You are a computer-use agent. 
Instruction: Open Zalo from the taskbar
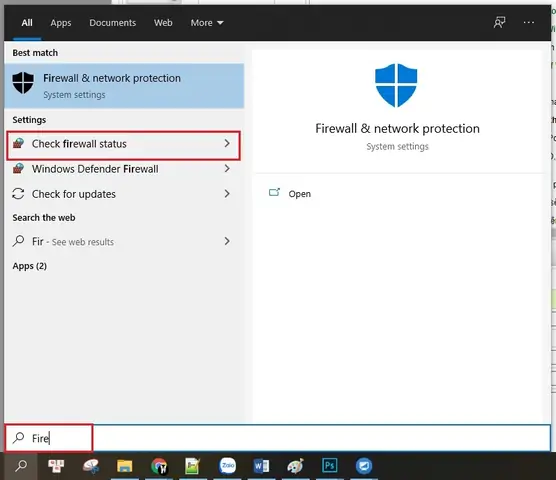(227, 465)
